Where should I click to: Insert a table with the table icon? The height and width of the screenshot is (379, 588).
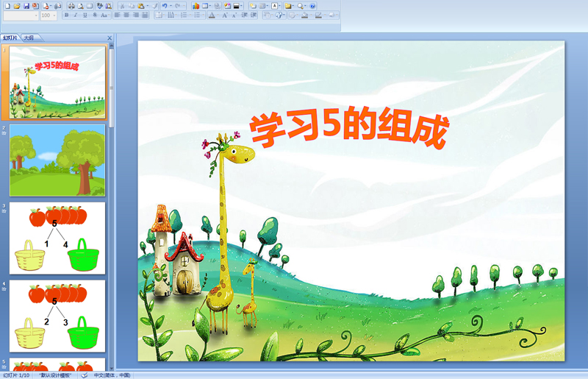[x=205, y=6]
